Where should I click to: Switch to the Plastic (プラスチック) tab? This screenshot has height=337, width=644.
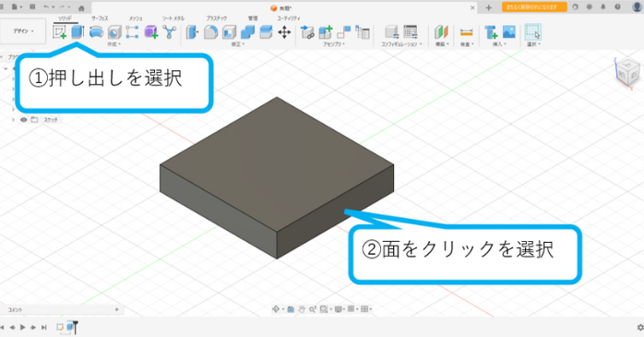pyautogui.click(x=217, y=18)
